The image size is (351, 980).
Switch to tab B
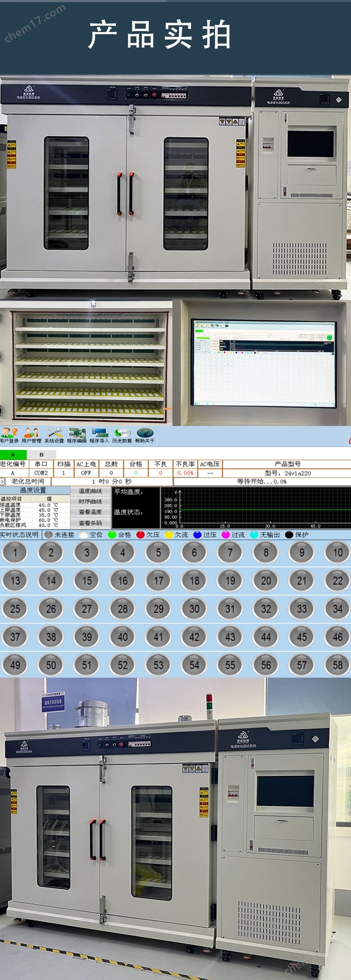41,454
